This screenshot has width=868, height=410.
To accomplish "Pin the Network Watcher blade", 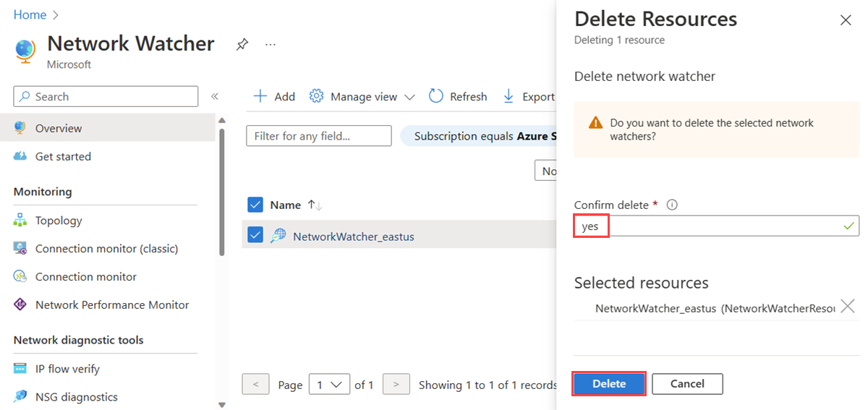I will tap(242, 45).
